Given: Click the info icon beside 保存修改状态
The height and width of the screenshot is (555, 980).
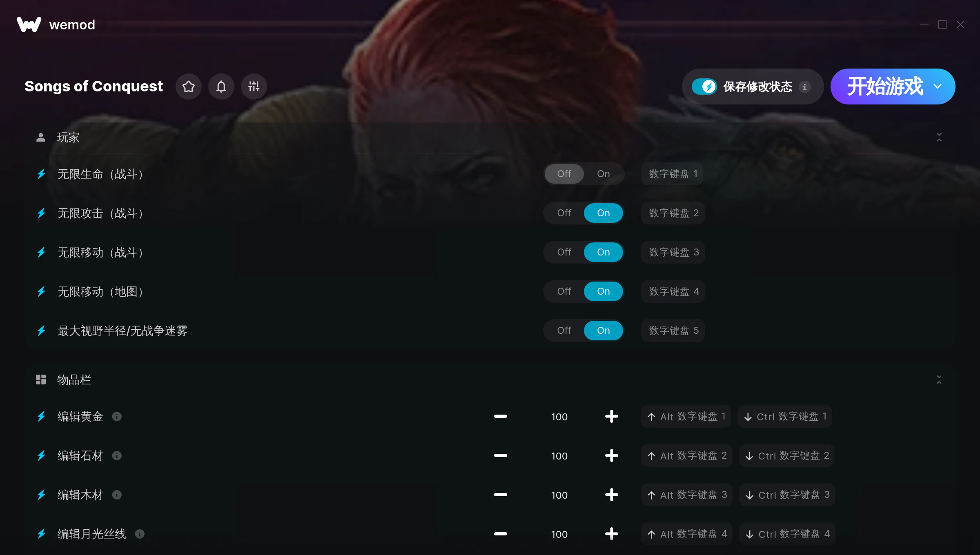Looking at the screenshot, I should click(804, 87).
